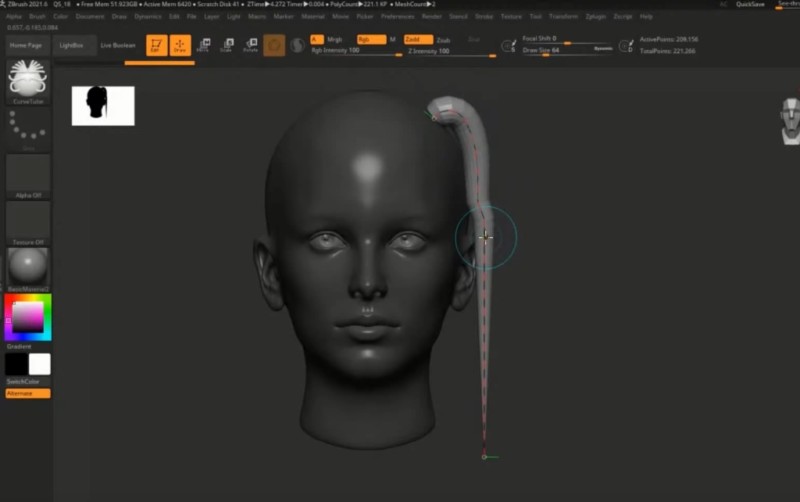
Task: Open the Transform menu
Action: pos(564,16)
